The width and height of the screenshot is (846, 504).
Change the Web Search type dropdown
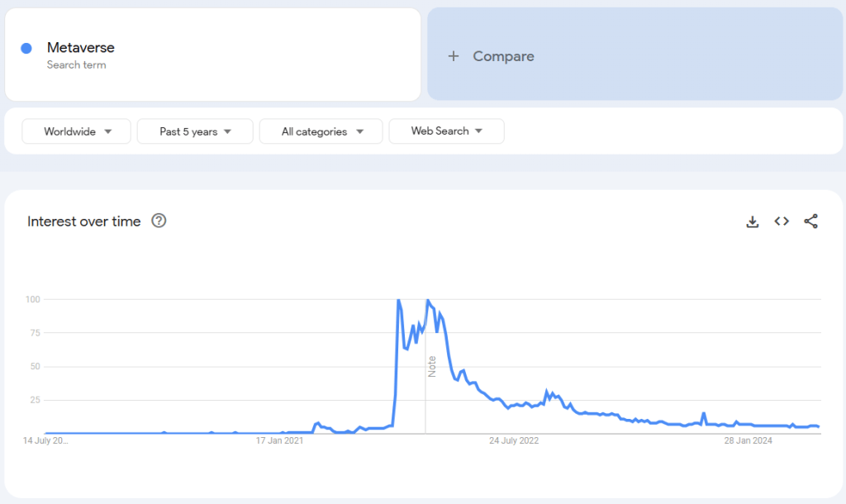pos(446,131)
